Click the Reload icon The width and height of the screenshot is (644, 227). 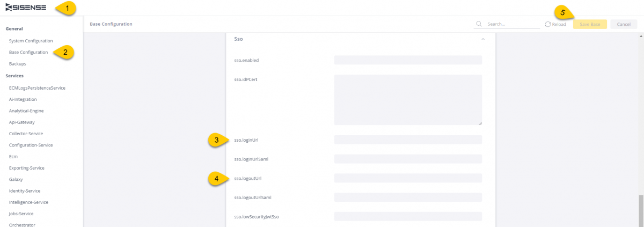pos(547,24)
